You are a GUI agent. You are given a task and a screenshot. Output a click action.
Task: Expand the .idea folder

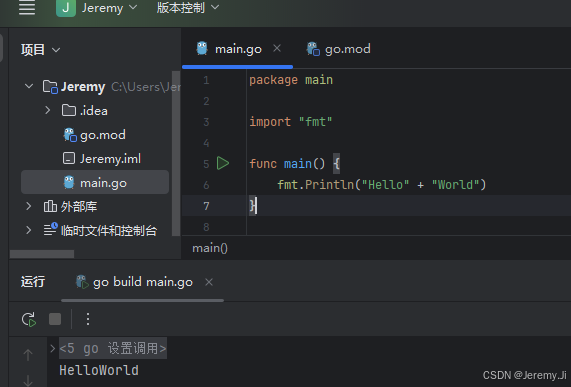(x=47, y=110)
